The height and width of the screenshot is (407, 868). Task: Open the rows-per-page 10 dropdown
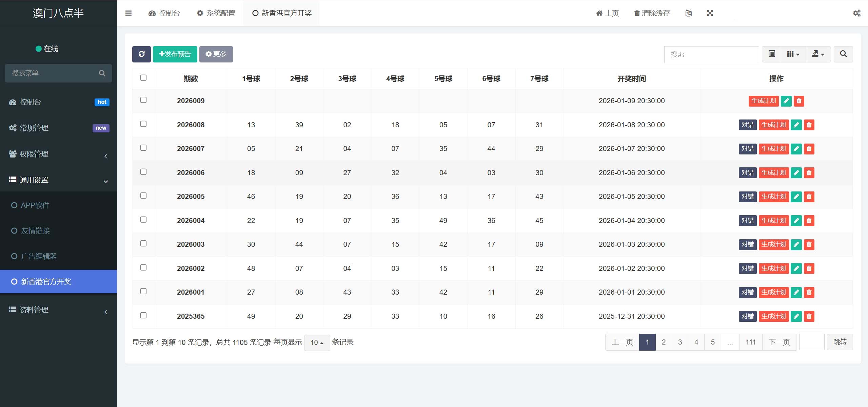317,343
